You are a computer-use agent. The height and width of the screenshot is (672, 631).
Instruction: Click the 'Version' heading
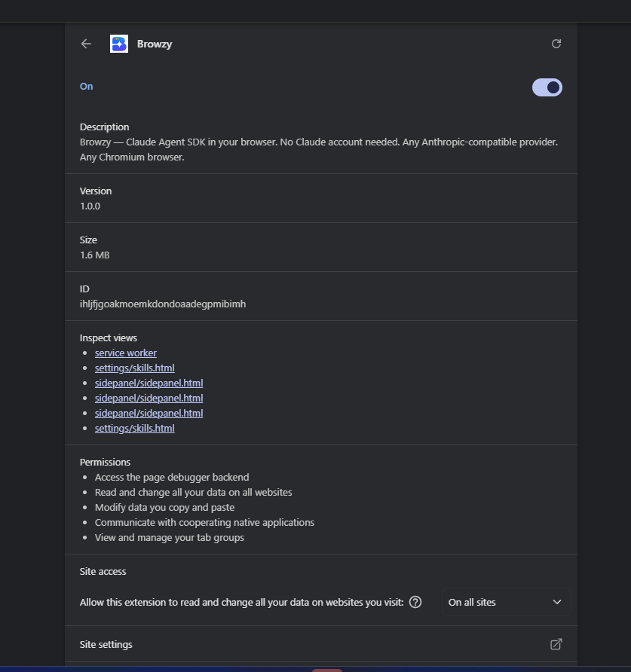pos(96,191)
